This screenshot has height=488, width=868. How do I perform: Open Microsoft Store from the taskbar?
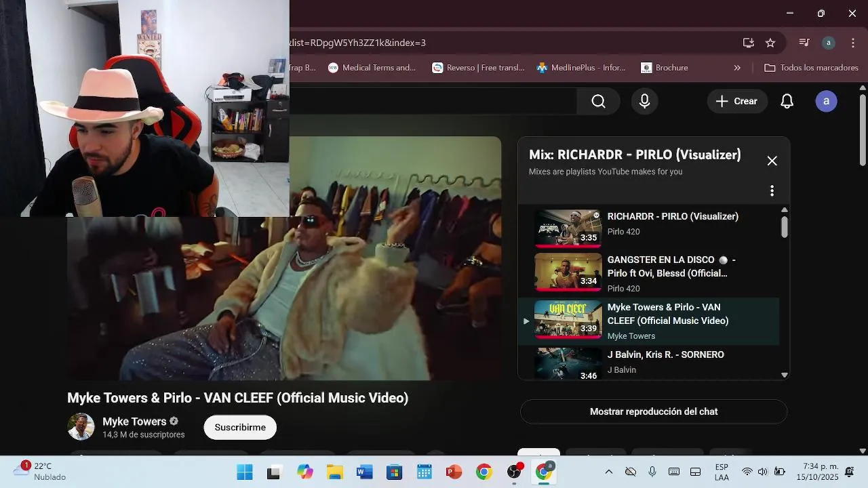(394, 472)
